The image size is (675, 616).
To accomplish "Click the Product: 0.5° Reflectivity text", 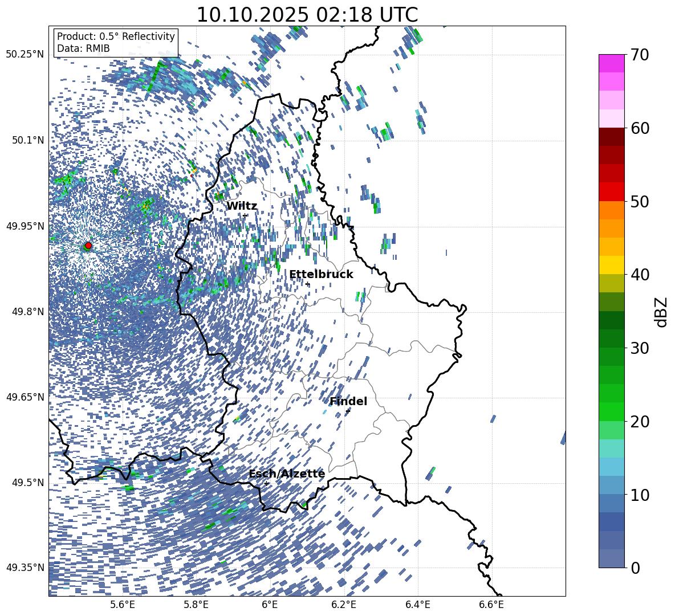I will (116, 36).
